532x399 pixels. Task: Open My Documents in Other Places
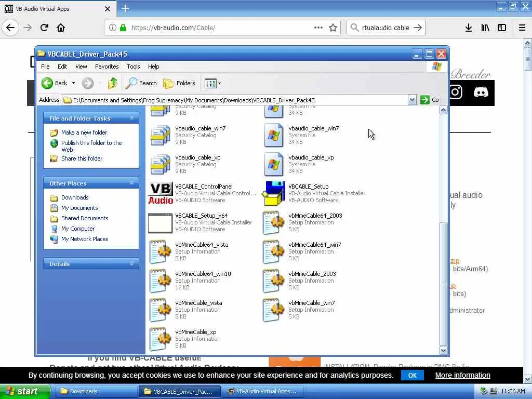point(79,208)
